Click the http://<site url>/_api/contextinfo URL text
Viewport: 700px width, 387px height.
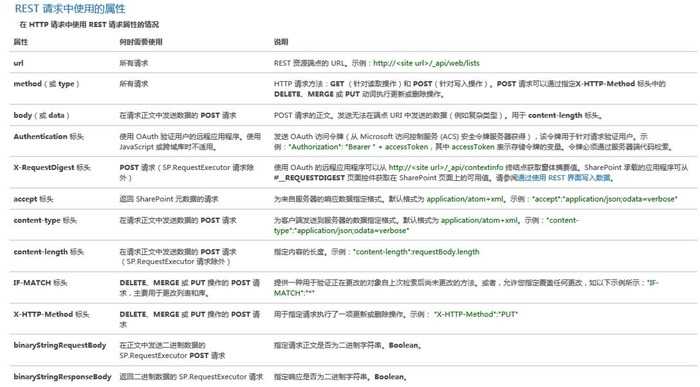coord(446,167)
